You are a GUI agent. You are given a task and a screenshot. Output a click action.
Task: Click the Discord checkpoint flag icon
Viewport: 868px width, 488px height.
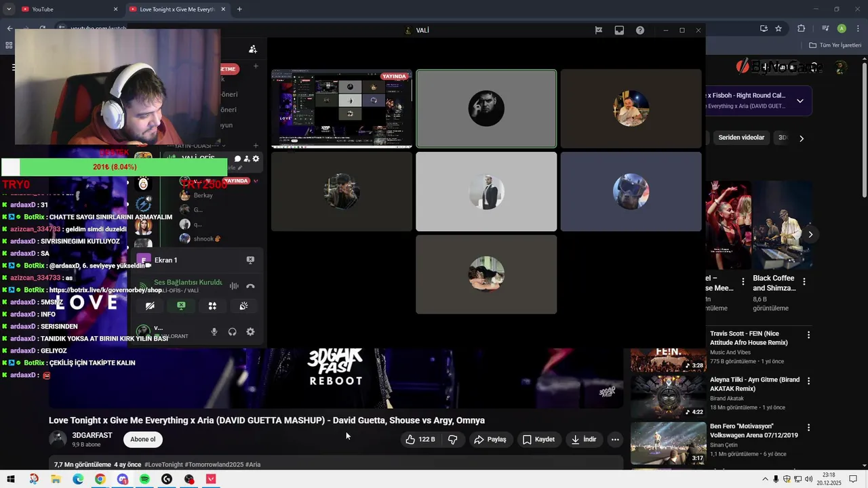598,30
